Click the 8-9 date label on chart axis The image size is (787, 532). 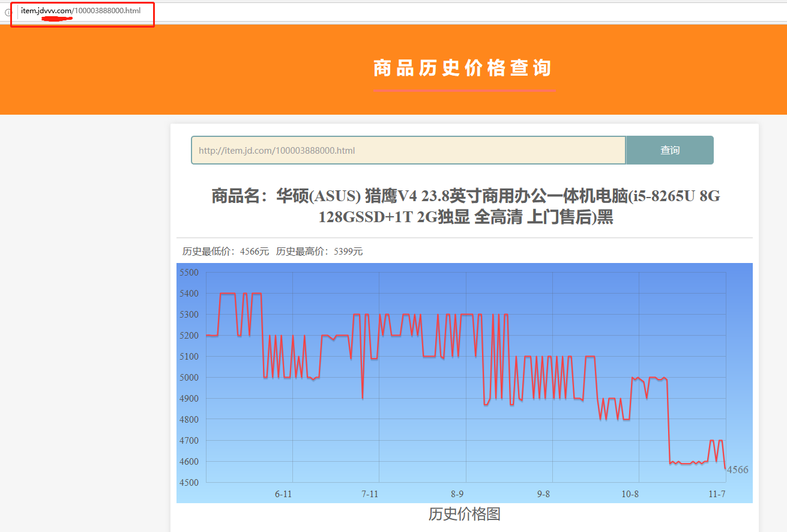(x=457, y=494)
